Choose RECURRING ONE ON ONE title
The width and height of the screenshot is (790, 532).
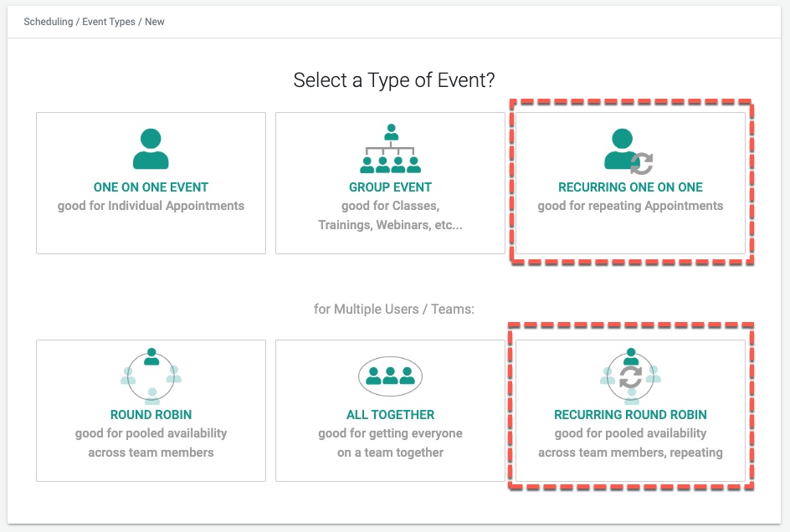pyautogui.click(x=630, y=187)
